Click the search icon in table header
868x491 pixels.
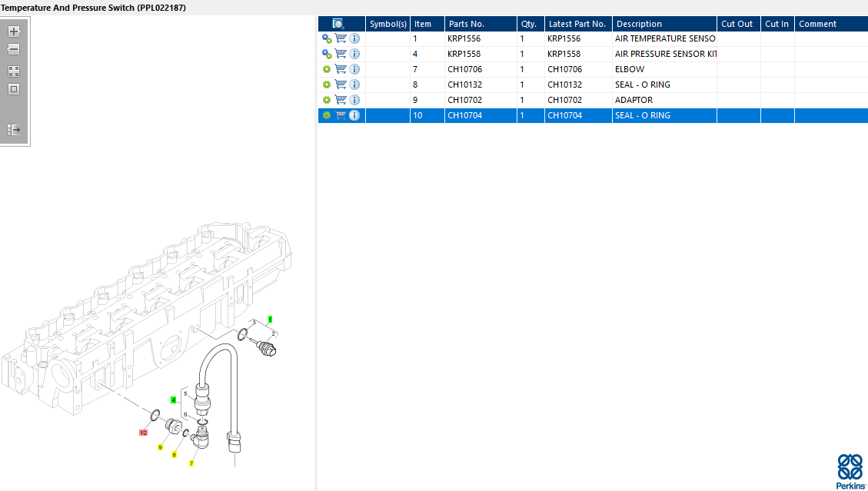point(338,24)
